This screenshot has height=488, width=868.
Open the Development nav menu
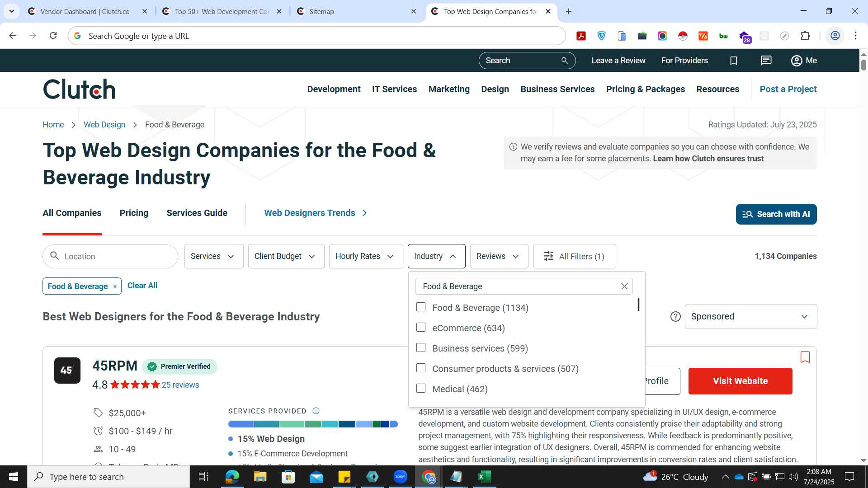[334, 89]
